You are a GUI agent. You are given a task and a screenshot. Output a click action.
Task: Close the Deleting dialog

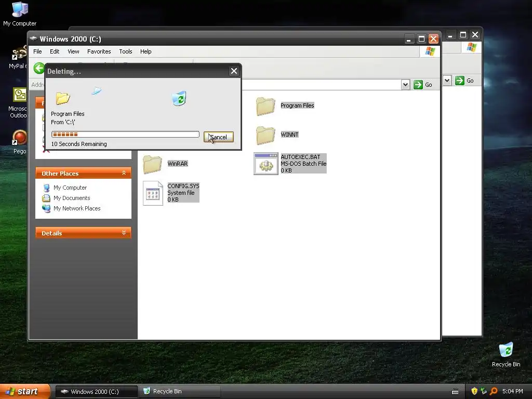234,71
